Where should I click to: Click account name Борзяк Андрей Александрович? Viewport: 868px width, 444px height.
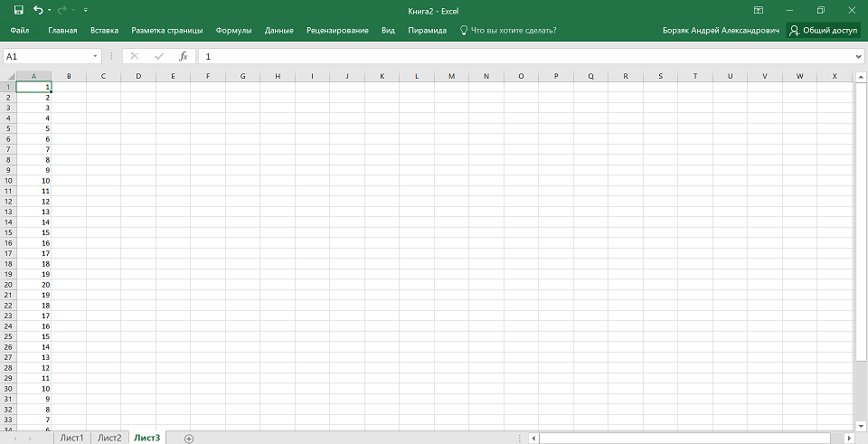721,30
